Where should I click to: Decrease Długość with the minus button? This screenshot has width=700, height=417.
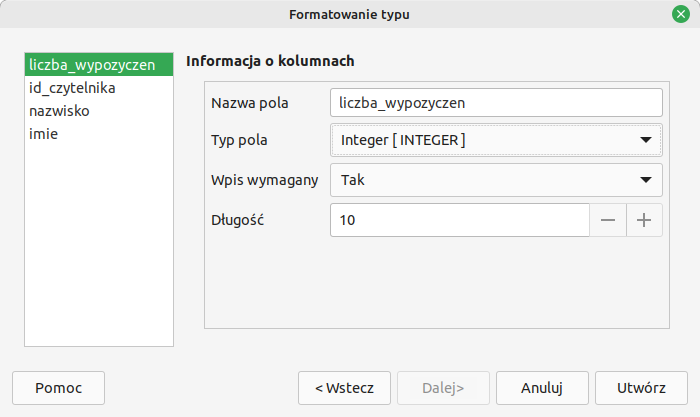(x=608, y=221)
